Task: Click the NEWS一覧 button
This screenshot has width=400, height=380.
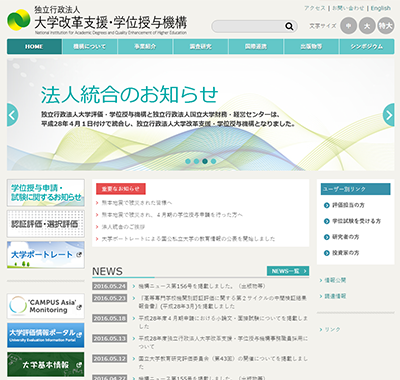Action: click(288, 271)
